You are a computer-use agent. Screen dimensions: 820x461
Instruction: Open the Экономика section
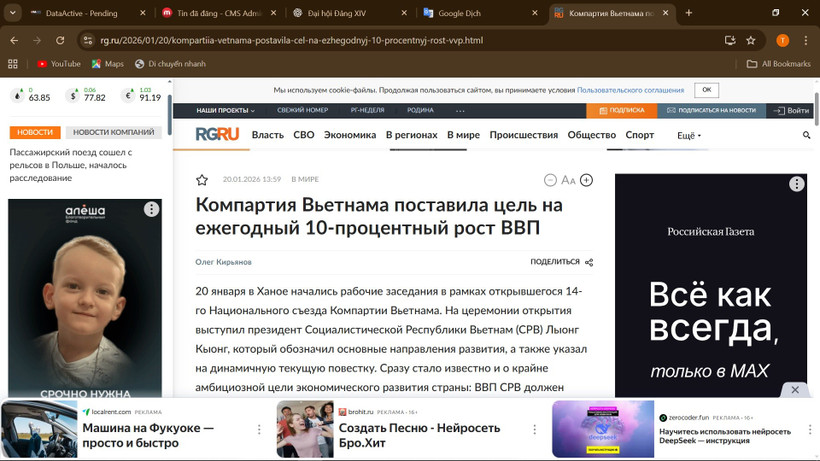[350, 135]
